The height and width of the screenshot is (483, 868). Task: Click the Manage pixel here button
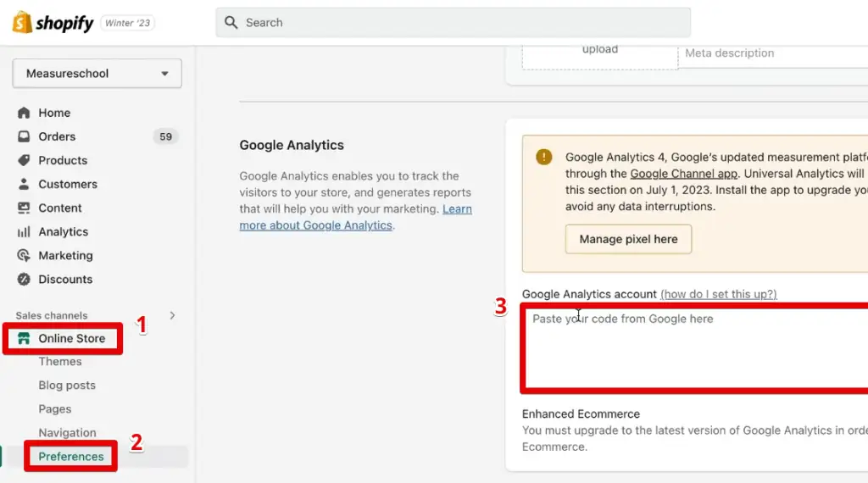(x=628, y=239)
